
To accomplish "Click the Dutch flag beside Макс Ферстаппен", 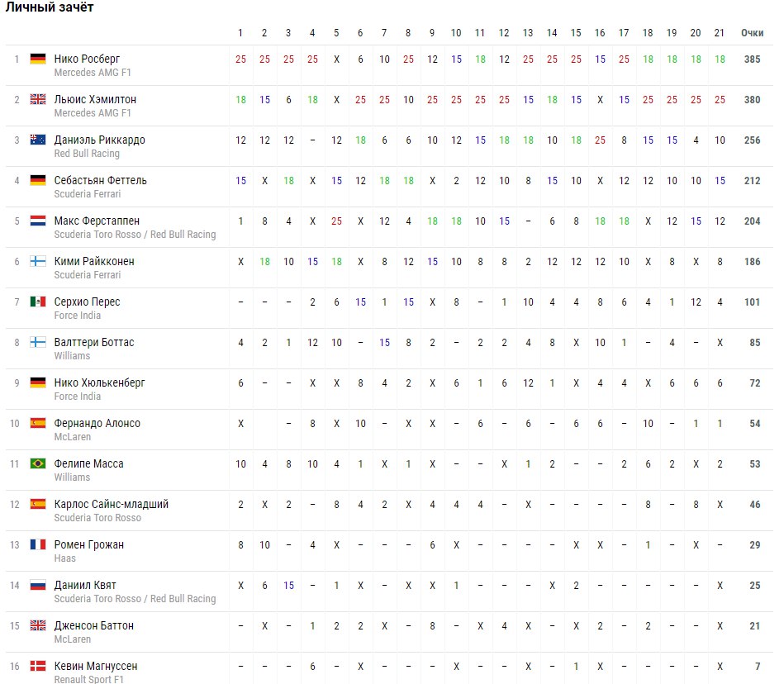I will (37, 221).
